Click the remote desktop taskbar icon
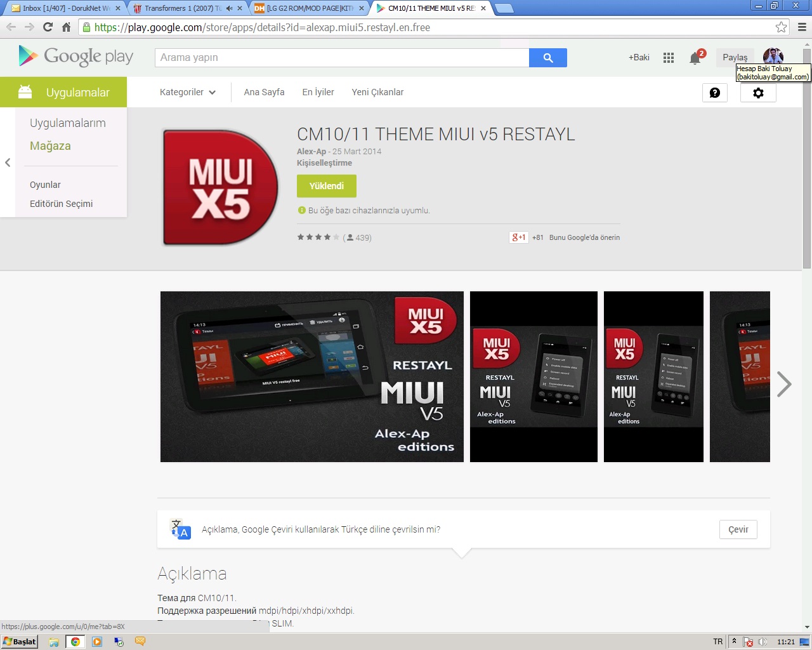The width and height of the screenshot is (812, 650). point(119,642)
